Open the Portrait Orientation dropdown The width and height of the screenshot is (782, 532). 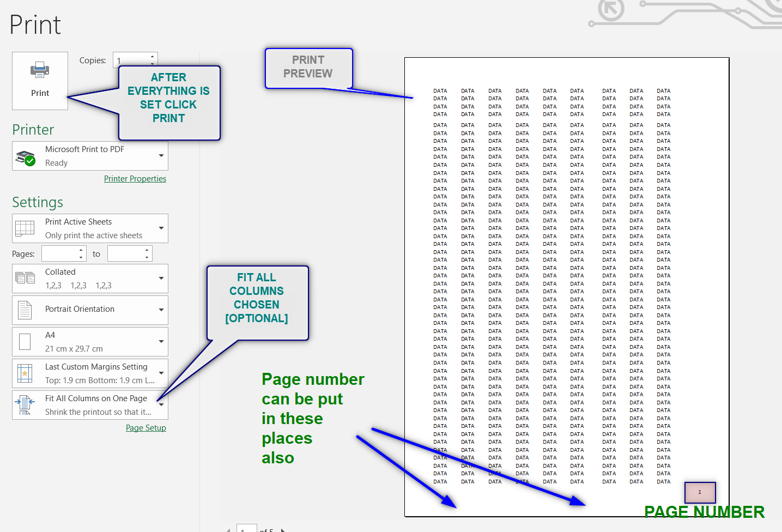pos(90,310)
